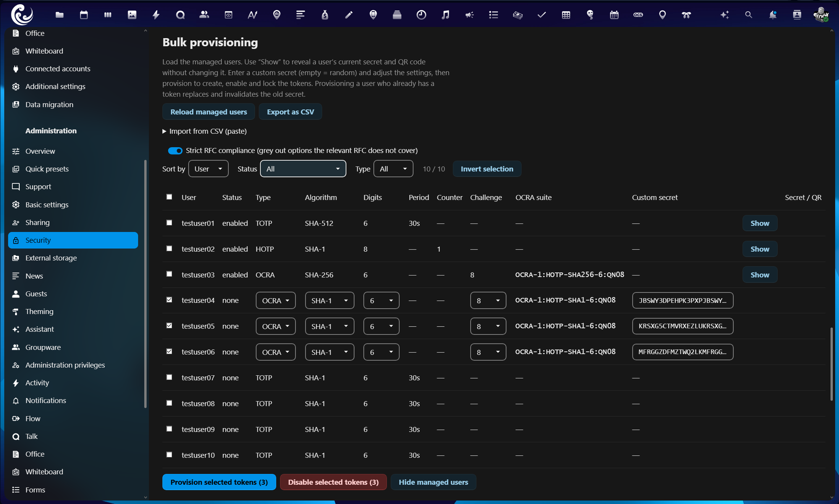The image size is (839, 504).
Task: Open the cash banknotes app icon
Action: tap(518, 15)
